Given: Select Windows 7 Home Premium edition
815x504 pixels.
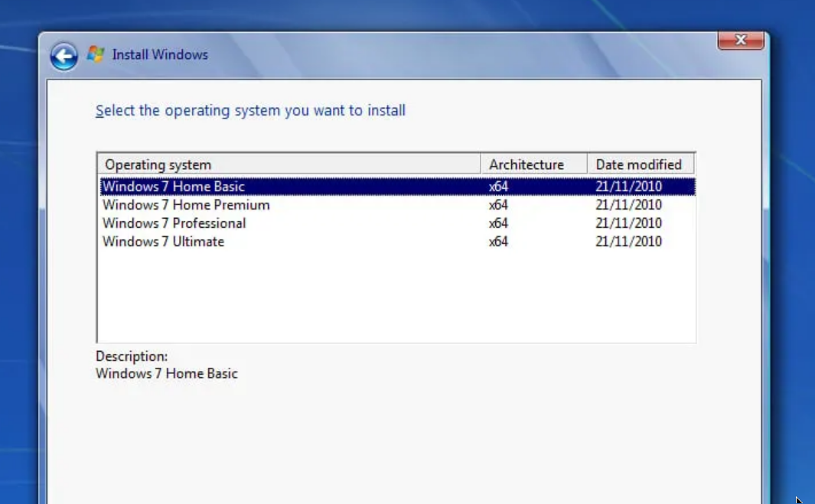Looking at the screenshot, I should (186, 205).
